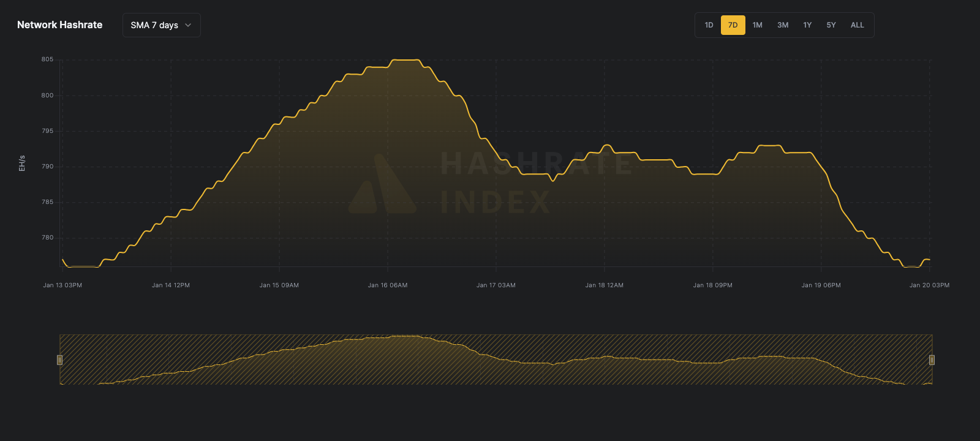980x441 pixels.
Task: Click the Jan 17 03AM axis label
Action: [496, 285]
